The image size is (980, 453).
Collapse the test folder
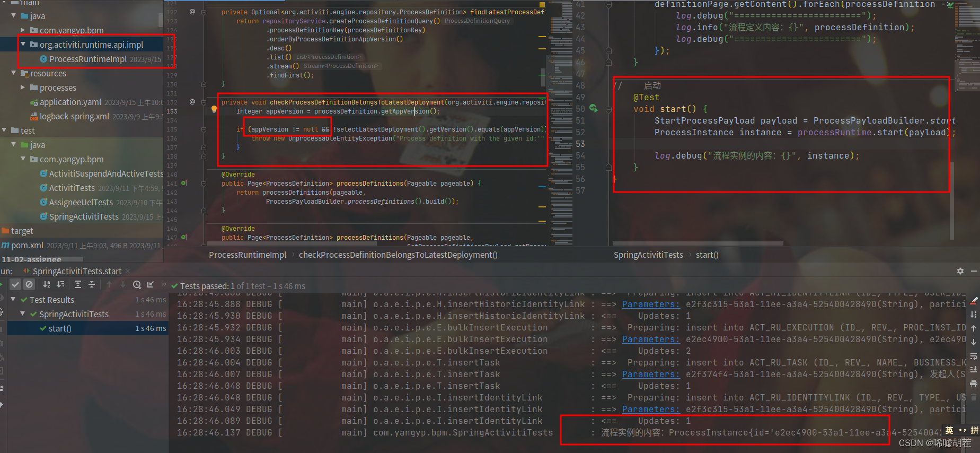click(4, 130)
